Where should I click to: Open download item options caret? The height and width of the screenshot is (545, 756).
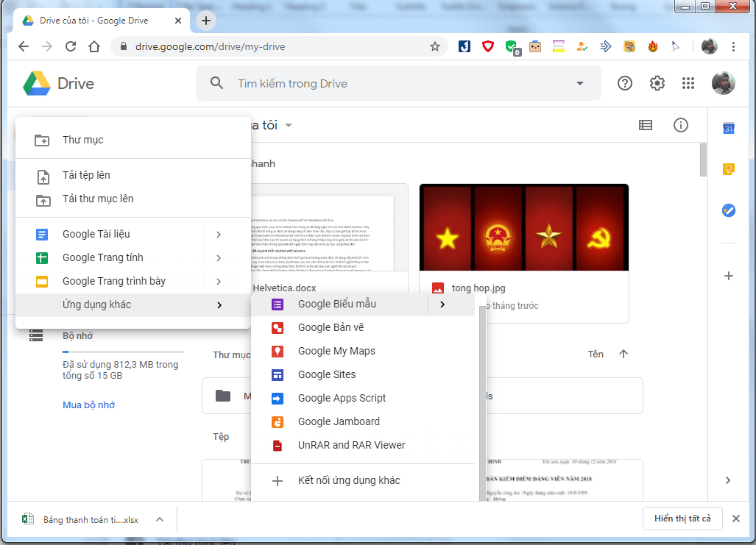pos(160,519)
